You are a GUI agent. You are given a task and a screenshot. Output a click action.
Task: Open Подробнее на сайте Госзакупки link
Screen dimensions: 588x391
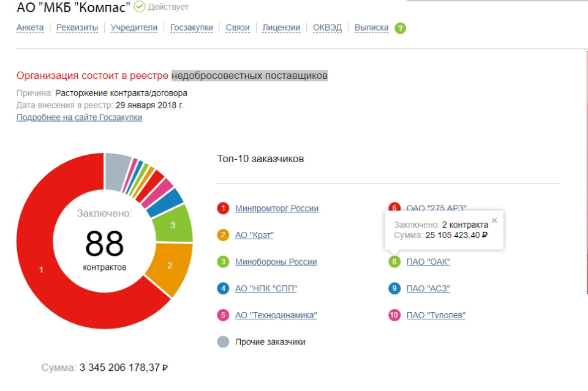tap(79, 117)
